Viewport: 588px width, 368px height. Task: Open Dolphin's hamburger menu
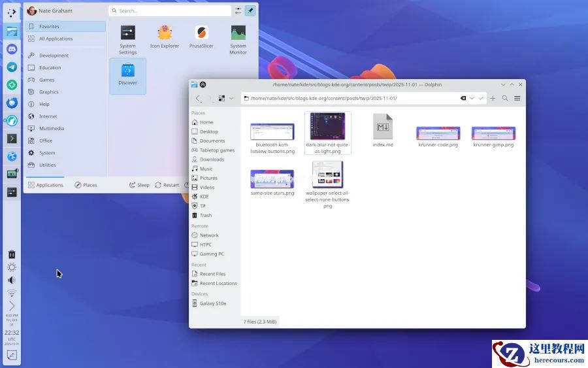(517, 99)
